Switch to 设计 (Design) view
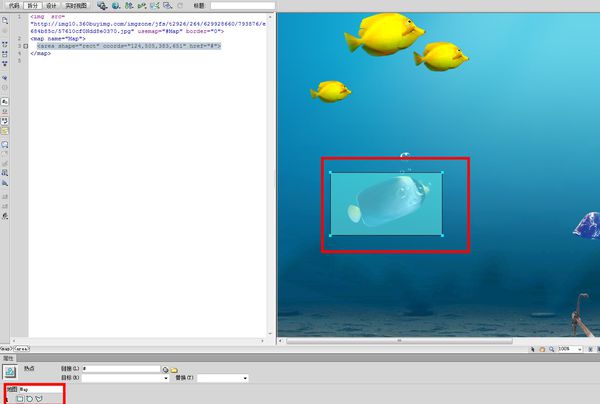This screenshot has width=600, height=404. tap(51, 5)
